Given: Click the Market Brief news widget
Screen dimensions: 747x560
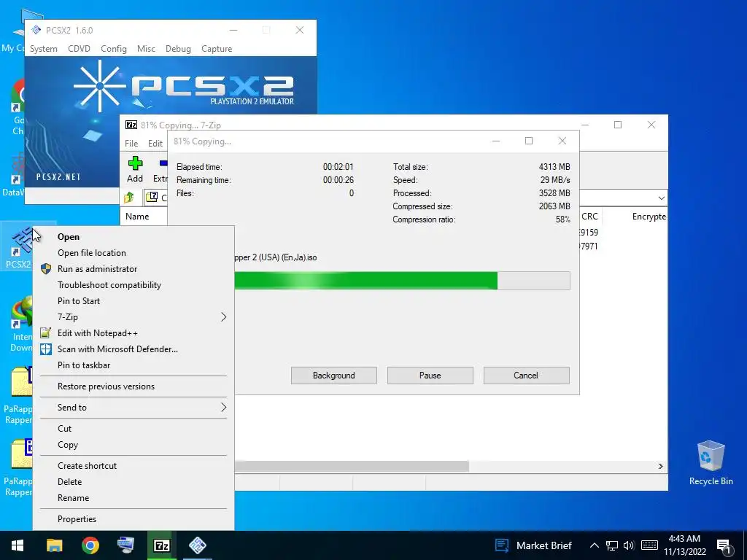Looking at the screenshot, I should coord(533,545).
